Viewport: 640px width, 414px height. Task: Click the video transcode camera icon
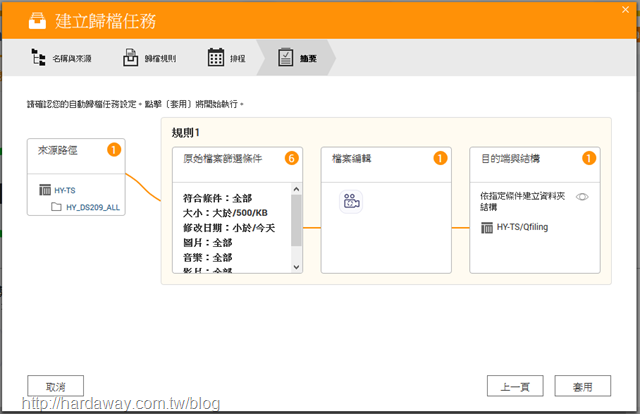[351, 201]
